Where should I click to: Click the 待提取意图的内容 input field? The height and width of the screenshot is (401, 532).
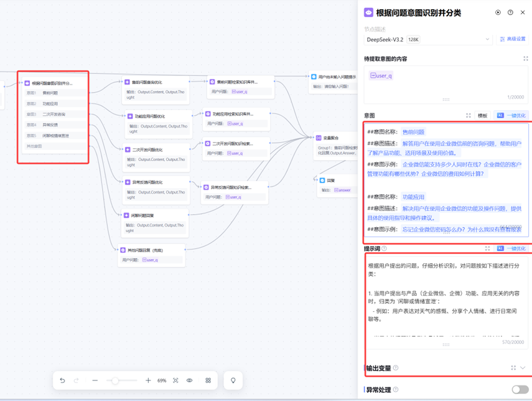click(446, 84)
